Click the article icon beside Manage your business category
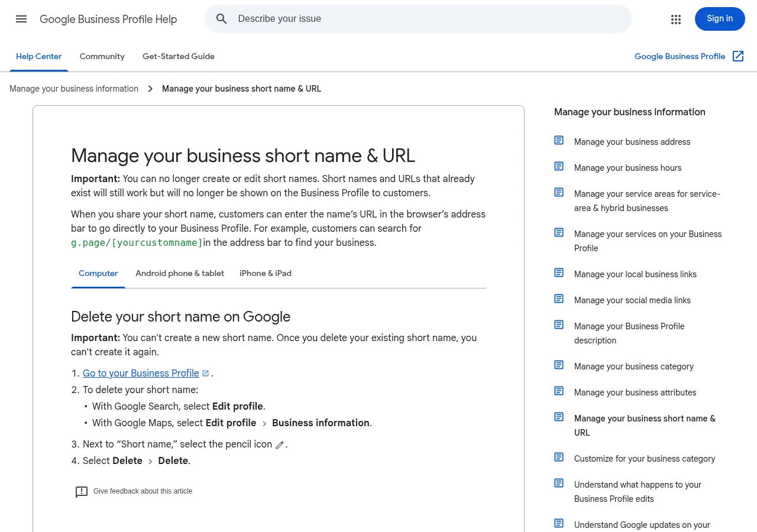The image size is (757, 532). (x=559, y=365)
